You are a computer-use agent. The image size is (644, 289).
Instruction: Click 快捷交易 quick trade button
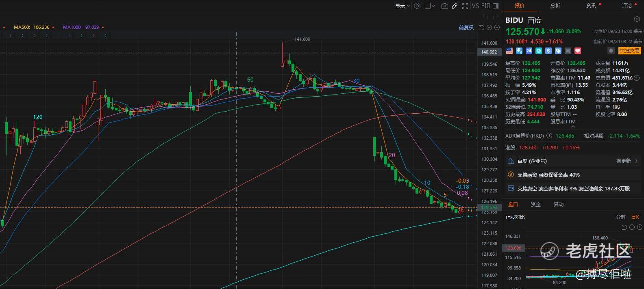[x=629, y=51]
